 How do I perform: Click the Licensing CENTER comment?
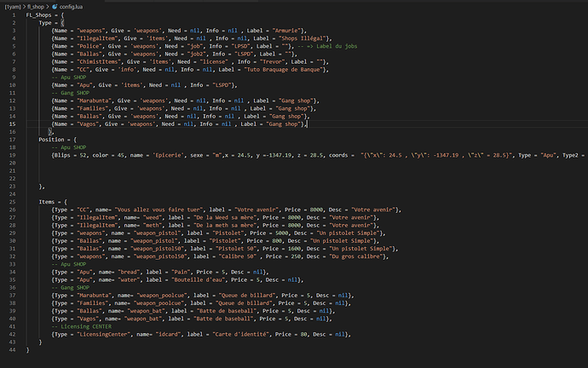coord(83,325)
